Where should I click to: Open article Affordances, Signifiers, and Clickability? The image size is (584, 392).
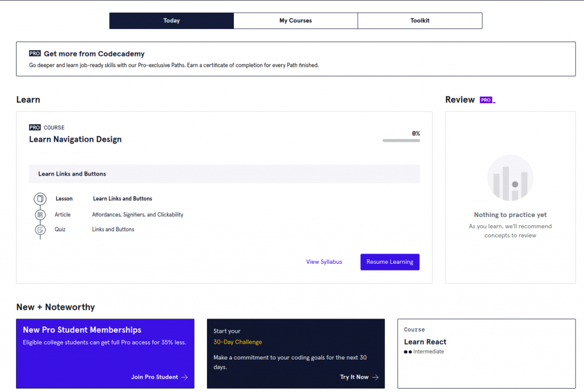pyautogui.click(x=137, y=215)
